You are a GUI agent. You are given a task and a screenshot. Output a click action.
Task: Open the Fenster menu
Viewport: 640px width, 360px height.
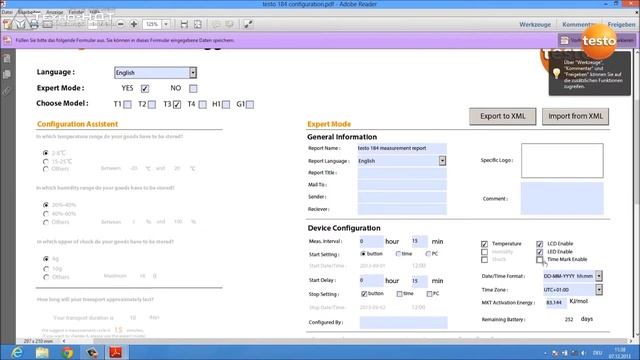pos(76,12)
